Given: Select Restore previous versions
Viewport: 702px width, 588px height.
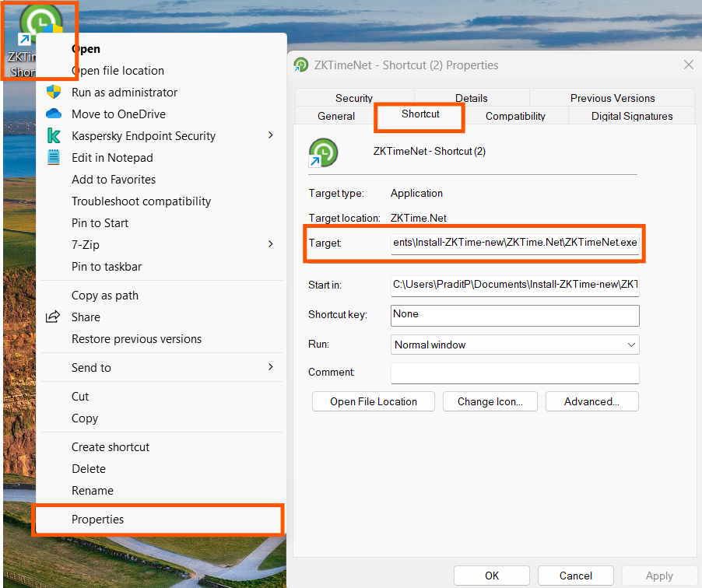Looking at the screenshot, I should tap(161, 339).
